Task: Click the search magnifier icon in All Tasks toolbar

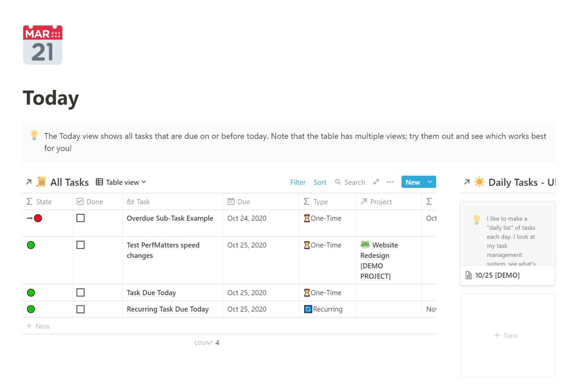Action: [338, 182]
